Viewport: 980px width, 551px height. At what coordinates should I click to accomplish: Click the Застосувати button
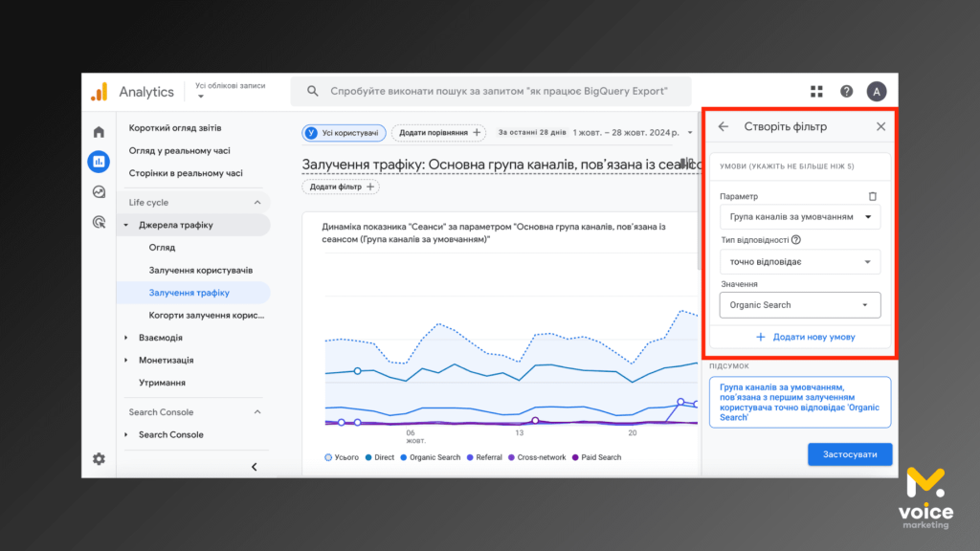(x=849, y=454)
